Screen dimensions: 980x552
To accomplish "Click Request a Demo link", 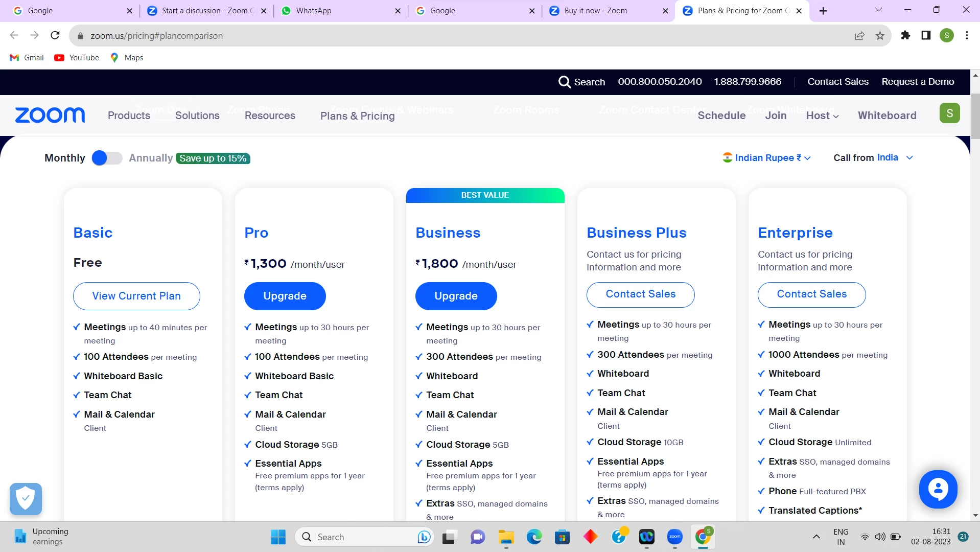I will click(918, 82).
